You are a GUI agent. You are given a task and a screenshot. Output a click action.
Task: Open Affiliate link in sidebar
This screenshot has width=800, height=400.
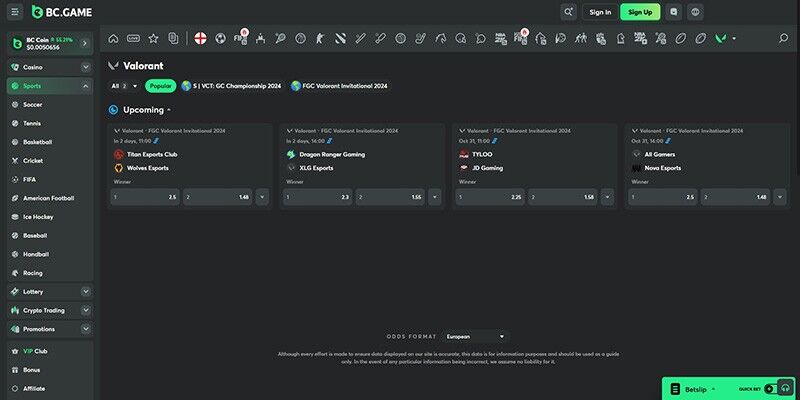tap(50, 389)
